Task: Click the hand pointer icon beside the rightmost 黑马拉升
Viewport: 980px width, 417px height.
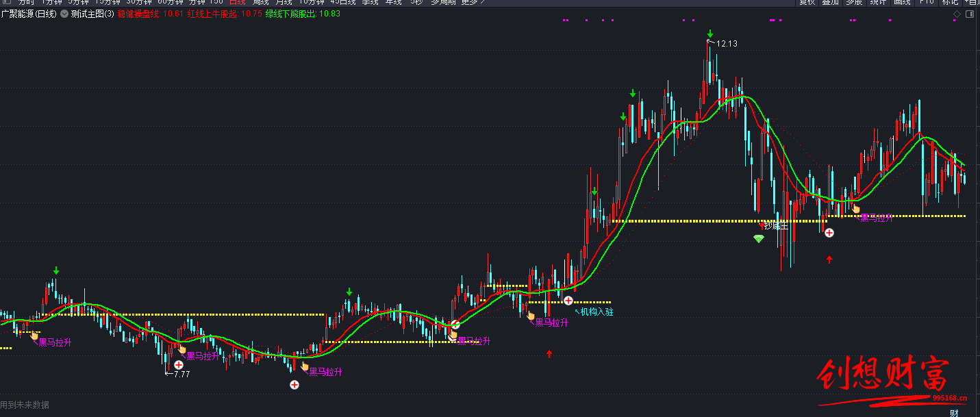Action: point(856,207)
